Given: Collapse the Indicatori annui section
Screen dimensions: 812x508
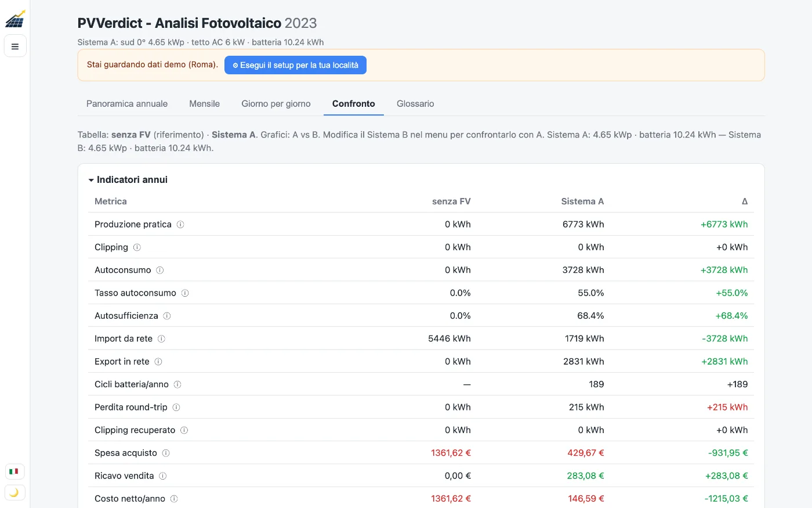Looking at the screenshot, I should pos(128,180).
